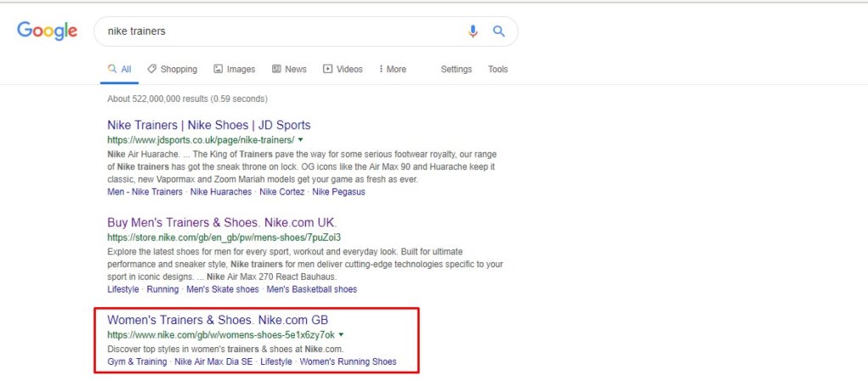
Task: Click the 'About 522,000,000 results' stats text
Action: 187,99
